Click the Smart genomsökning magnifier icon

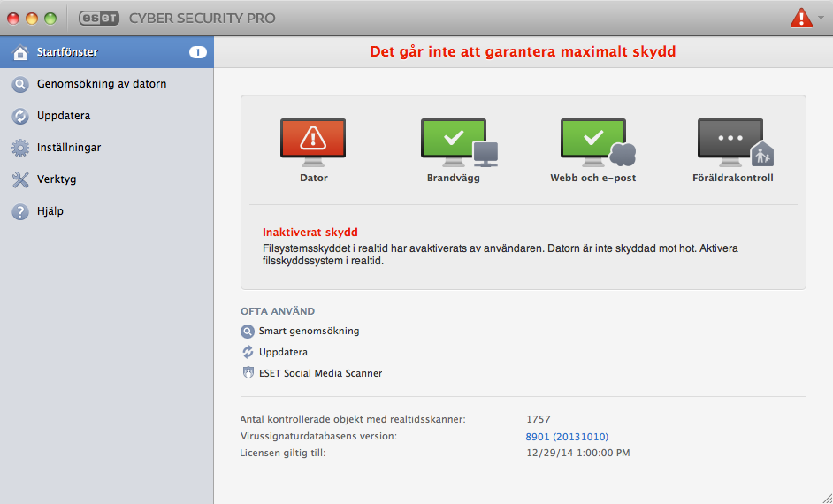pyautogui.click(x=247, y=332)
